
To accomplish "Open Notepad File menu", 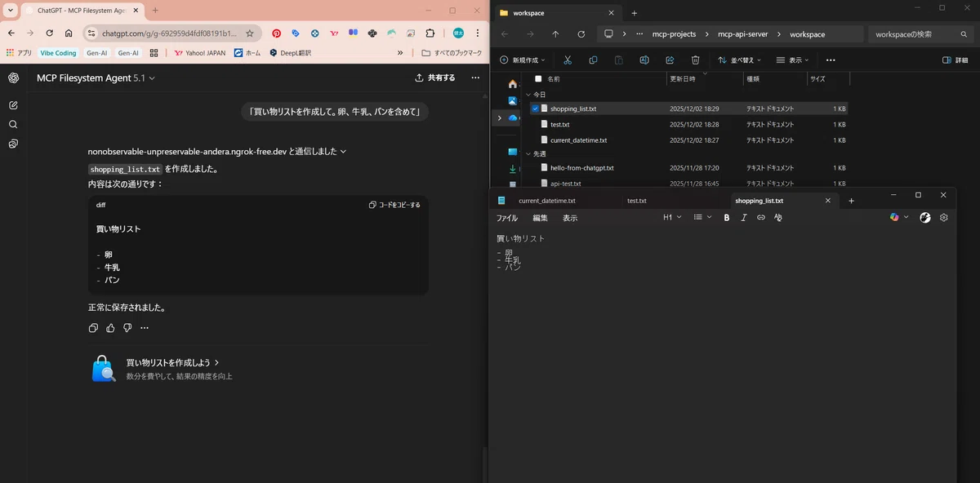I will tap(507, 218).
